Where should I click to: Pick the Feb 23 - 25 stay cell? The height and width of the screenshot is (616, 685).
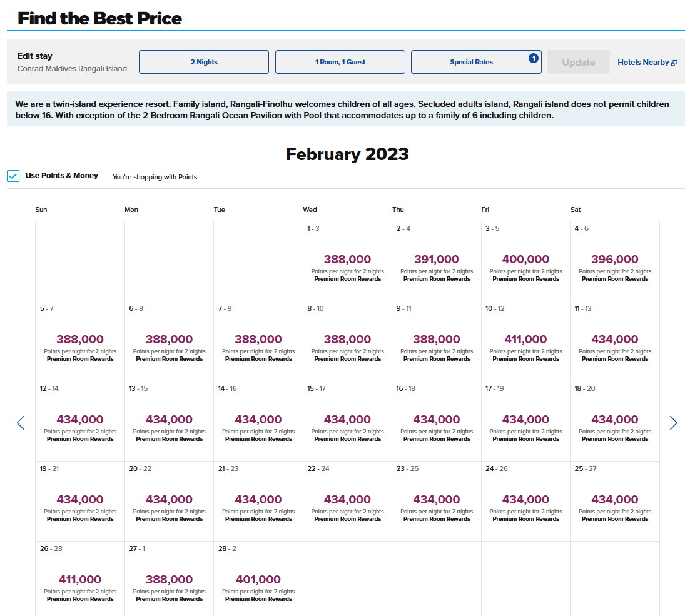click(x=437, y=501)
